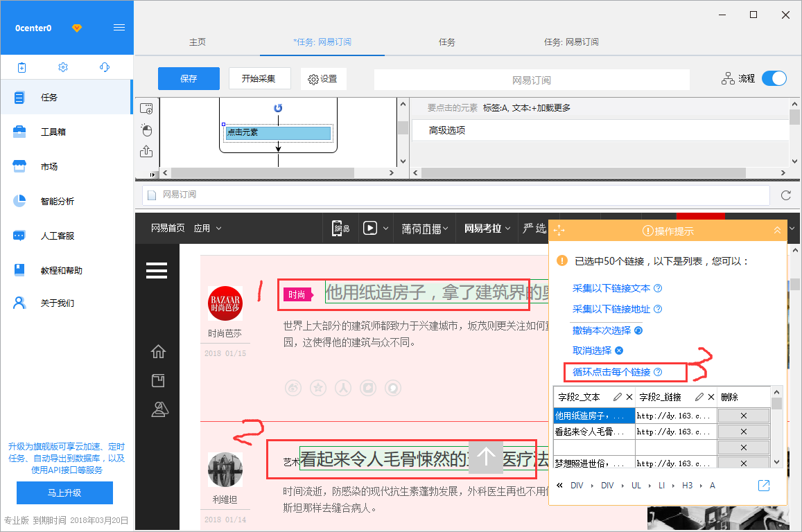Click the 马上升级 upgrade button
The image size is (802, 532).
[x=65, y=493]
